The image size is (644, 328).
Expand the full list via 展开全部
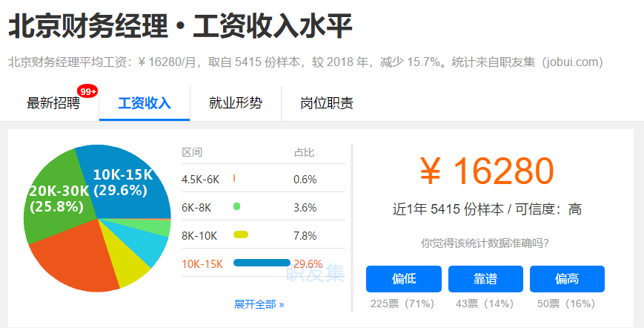[259, 304]
